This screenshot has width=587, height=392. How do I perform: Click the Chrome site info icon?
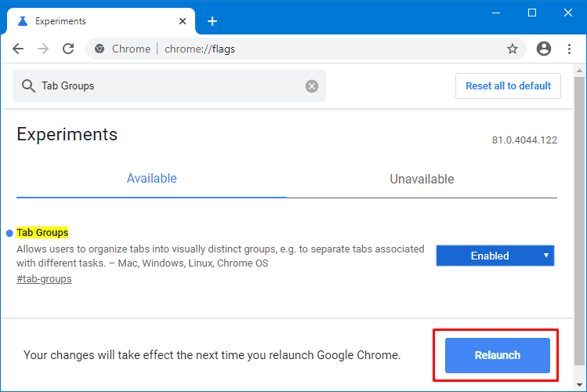click(x=100, y=49)
